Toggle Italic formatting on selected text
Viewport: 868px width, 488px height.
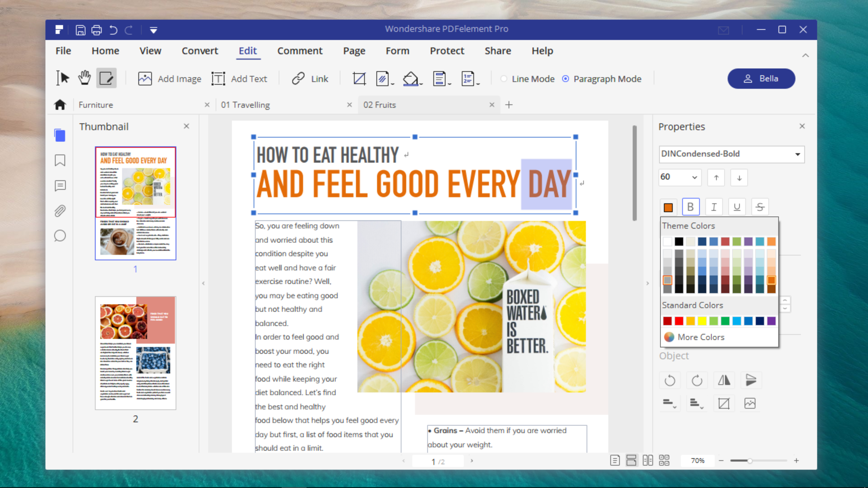point(713,207)
